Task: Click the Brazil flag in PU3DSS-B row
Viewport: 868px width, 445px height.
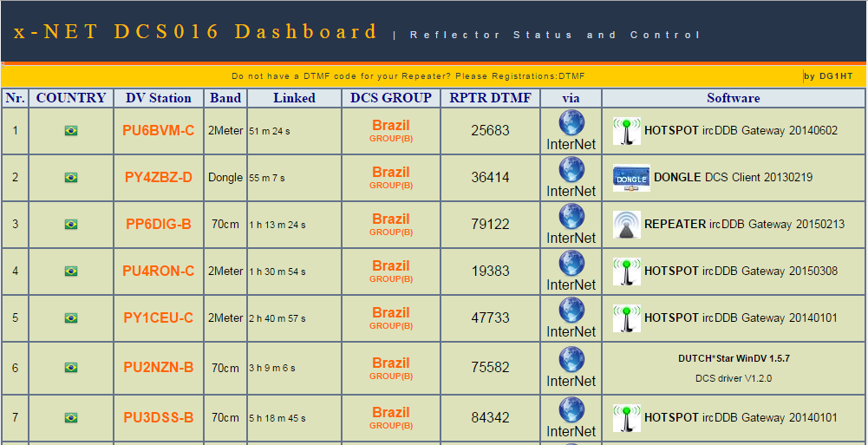Action: tap(71, 417)
